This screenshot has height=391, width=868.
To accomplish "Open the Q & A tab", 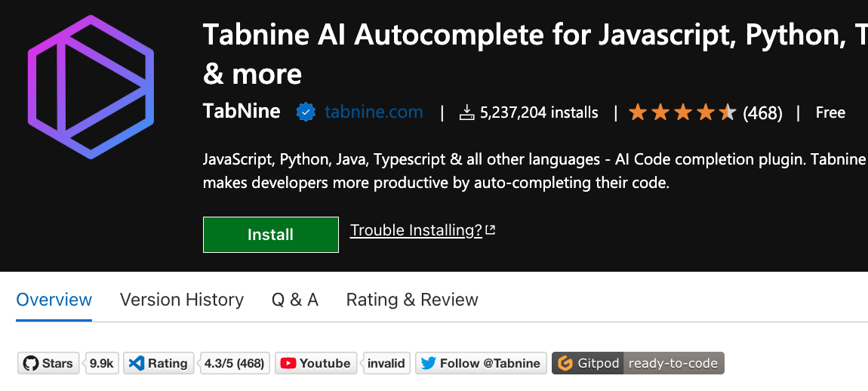I will coord(295,300).
